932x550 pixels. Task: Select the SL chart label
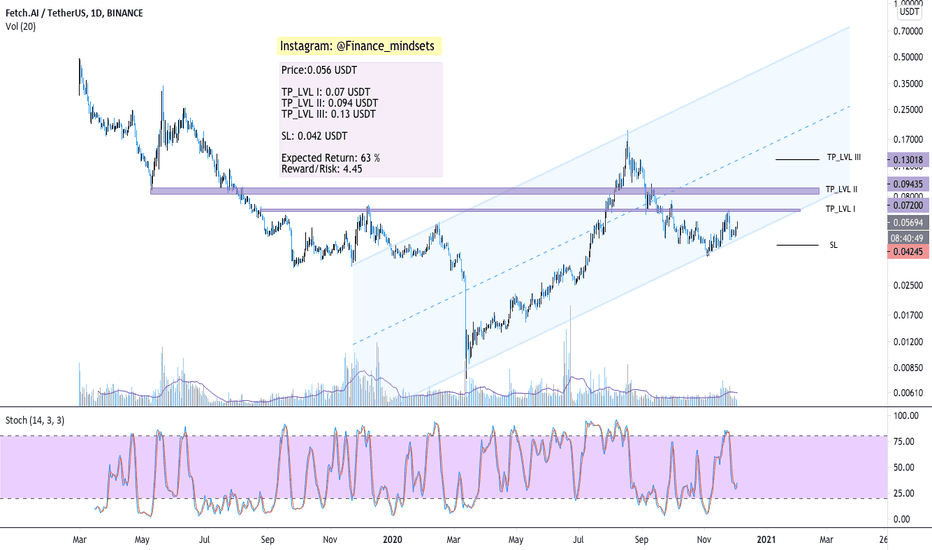click(833, 245)
